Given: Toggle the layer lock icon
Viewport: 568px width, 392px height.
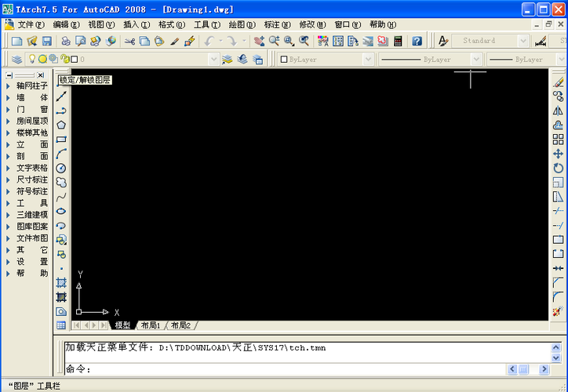Looking at the screenshot, I should coord(65,59).
